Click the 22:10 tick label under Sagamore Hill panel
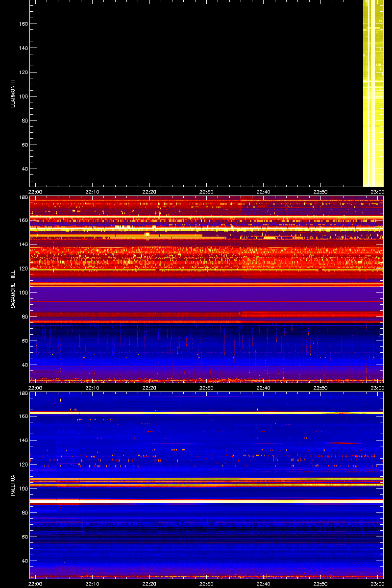The height and width of the screenshot is (588, 392). [92, 388]
